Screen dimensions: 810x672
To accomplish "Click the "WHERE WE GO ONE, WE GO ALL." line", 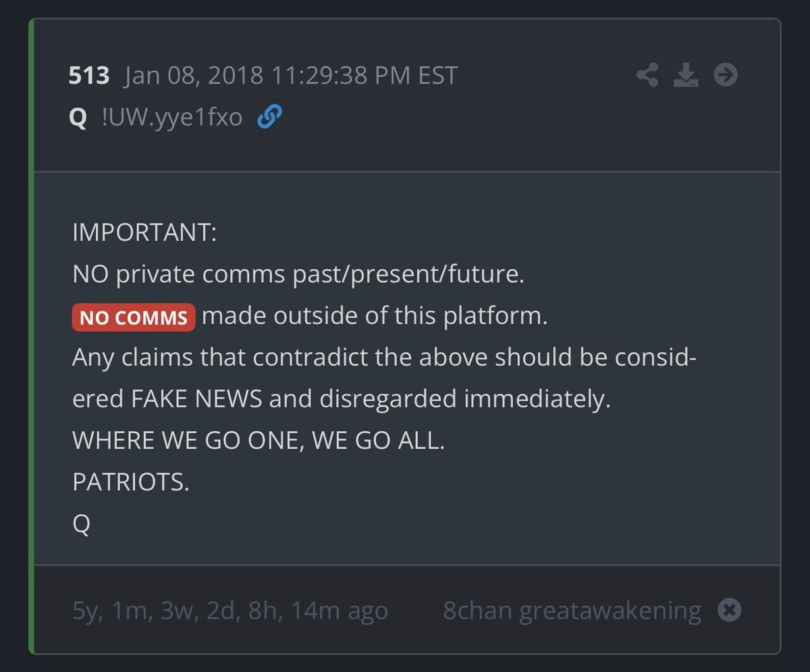I will point(259,441).
